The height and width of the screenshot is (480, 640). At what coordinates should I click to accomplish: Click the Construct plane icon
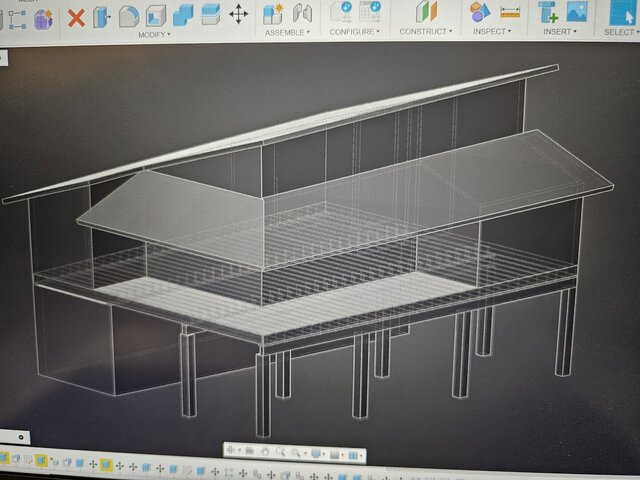[x=426, y=11]
